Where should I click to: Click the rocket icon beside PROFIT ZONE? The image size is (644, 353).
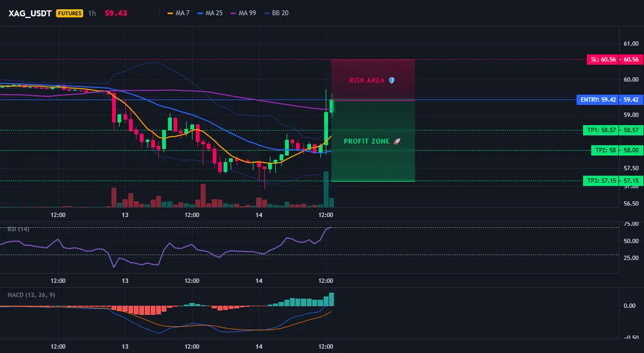click(x=397, y=141)
